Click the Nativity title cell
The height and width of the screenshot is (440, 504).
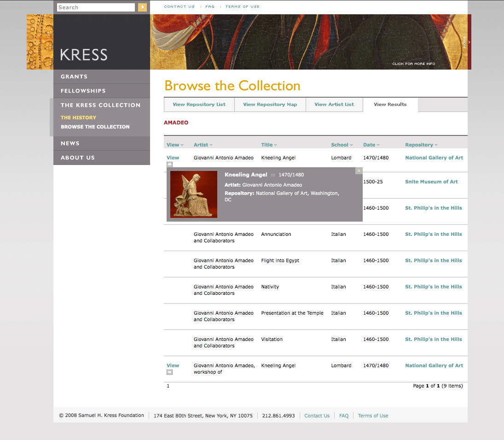coord(270,287)
